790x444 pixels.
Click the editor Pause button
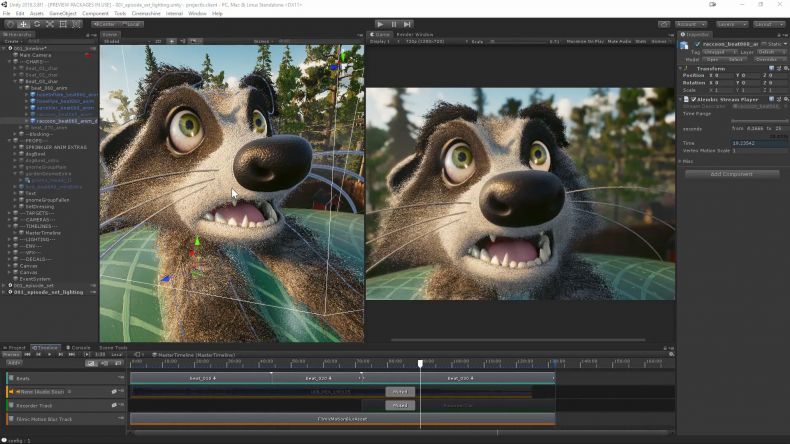(x=394, y=24)
